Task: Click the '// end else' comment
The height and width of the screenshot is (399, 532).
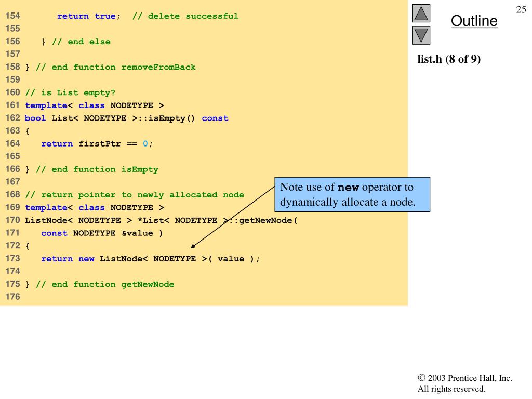Action: point(81,42)
